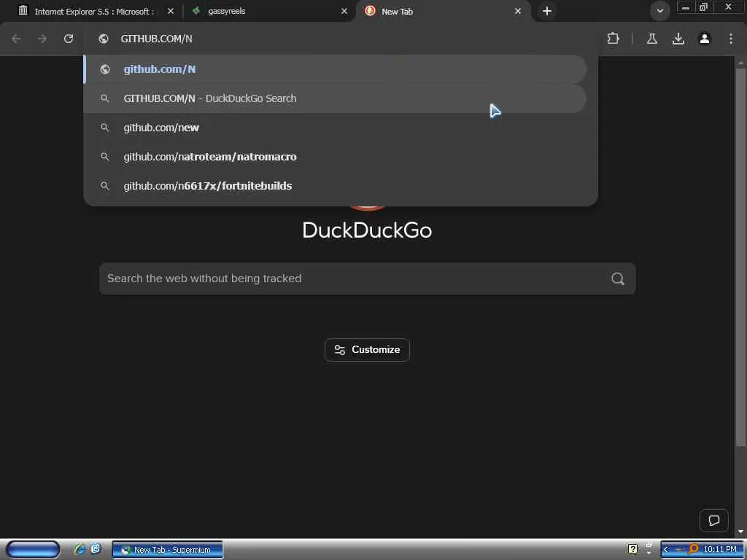747x560 pixels.
Task: Activate New Tab - Supermium taskbar button
Action: pos(167,550)
